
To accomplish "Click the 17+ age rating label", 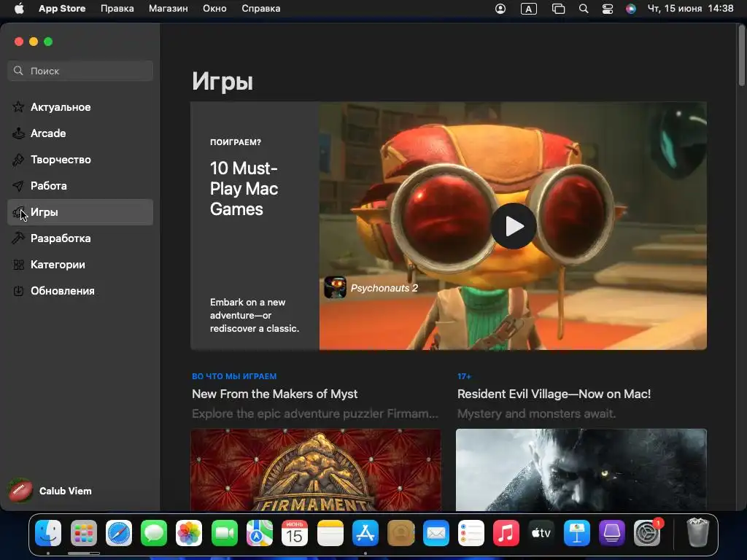I will pos(464,376).
